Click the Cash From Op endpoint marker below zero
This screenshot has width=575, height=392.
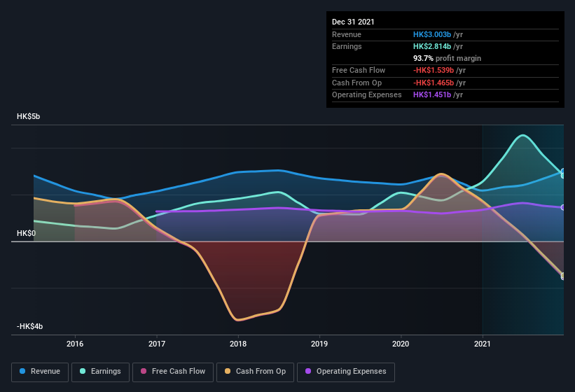pos(563,276)
